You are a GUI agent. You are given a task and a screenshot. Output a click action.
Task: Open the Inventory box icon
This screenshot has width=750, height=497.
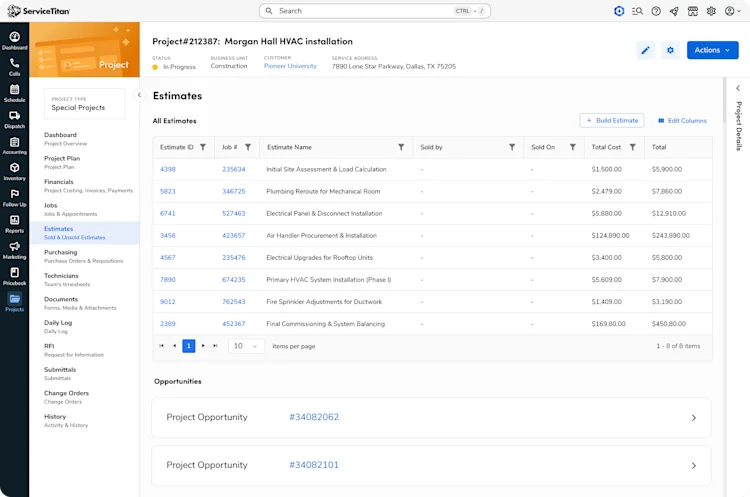[14, 171]
